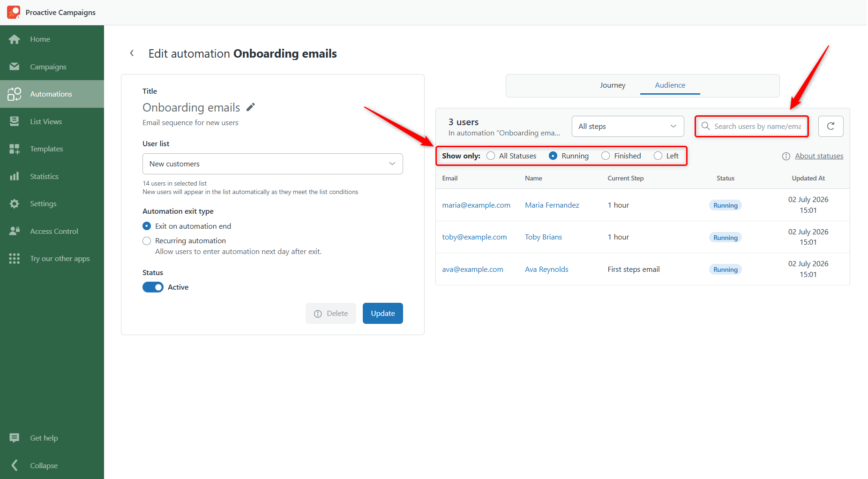Go back using the arrow beside Edit automation
Image resolution: width=868 pixels, height=479 pixels.
132,53
